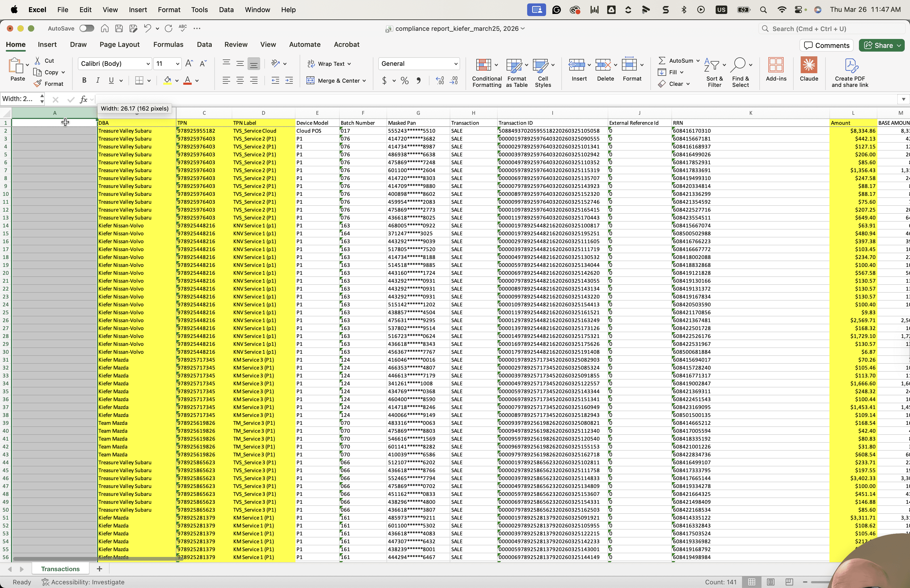Click the Wrap Text button
This screenshot has width=910, height=588.
[x=329, y=64]
